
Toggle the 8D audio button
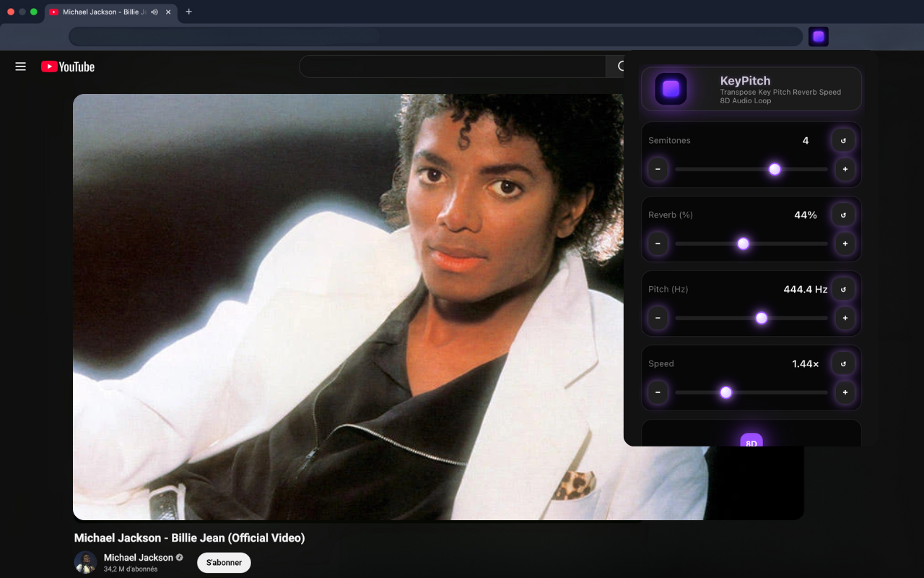751,439
